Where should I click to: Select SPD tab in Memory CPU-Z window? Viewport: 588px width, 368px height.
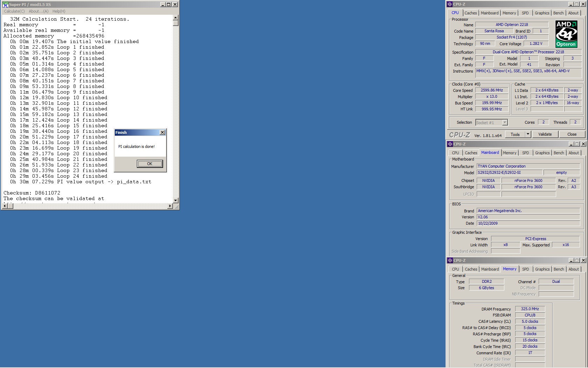tap(526, 269)
